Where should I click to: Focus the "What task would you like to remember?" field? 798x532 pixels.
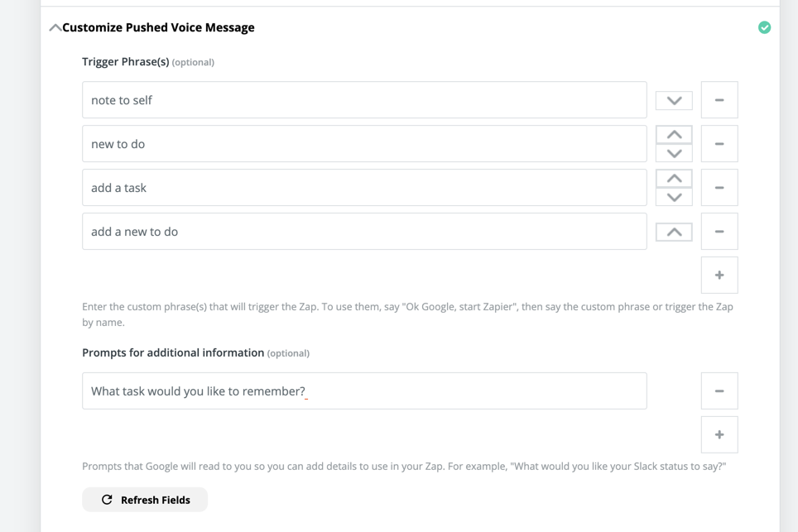click(364, 391)
